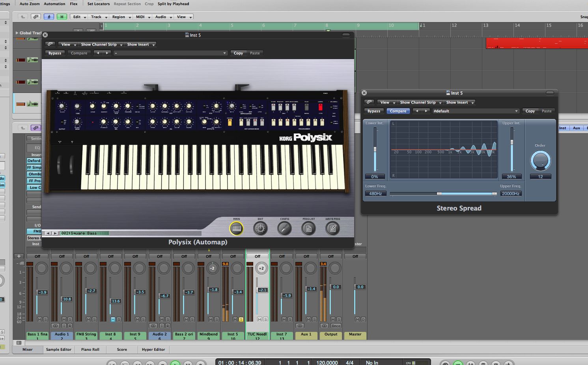Switch to the Piano Roll tab
This screenshot has width=588, height=365.
pos(90,350)
